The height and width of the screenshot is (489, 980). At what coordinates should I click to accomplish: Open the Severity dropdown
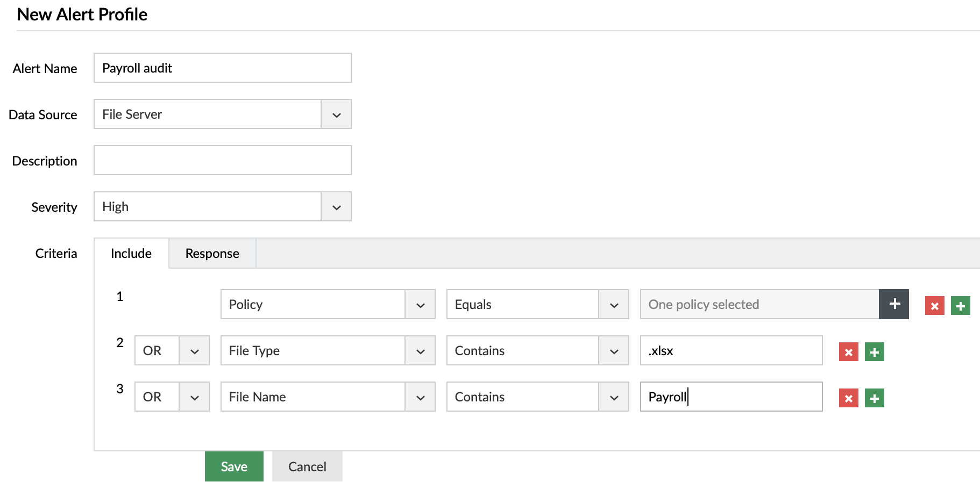(x=336, y=207)
